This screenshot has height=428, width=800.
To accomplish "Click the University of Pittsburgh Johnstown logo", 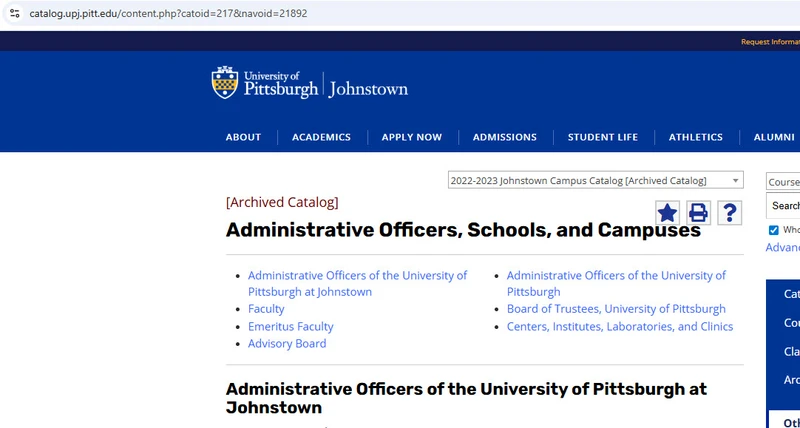I will point(310,83).
